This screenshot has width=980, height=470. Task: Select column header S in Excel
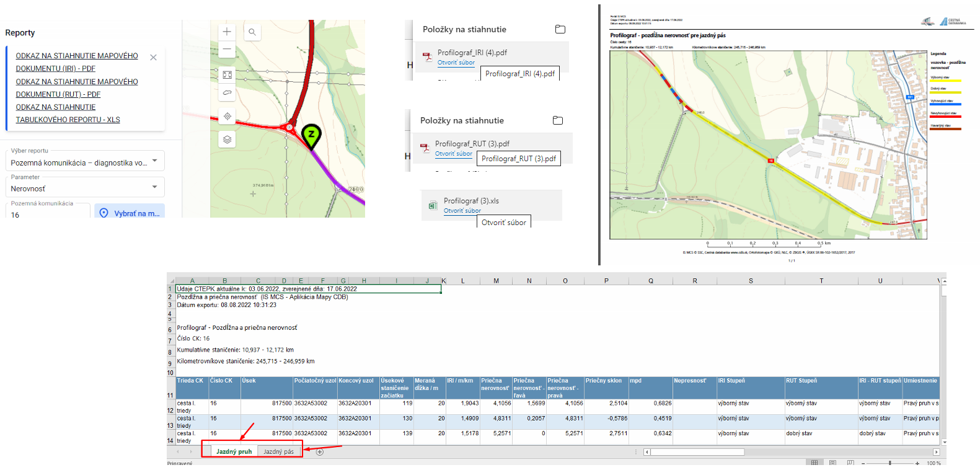(751, 281)
